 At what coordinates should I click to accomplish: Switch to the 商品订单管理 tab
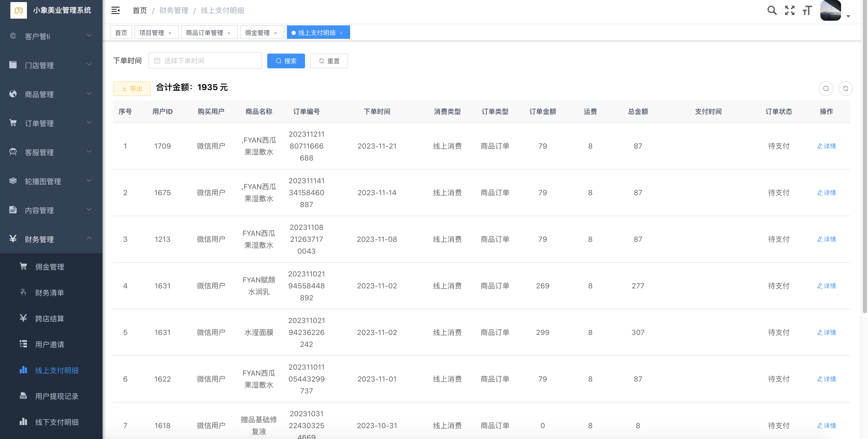point(204,33)
